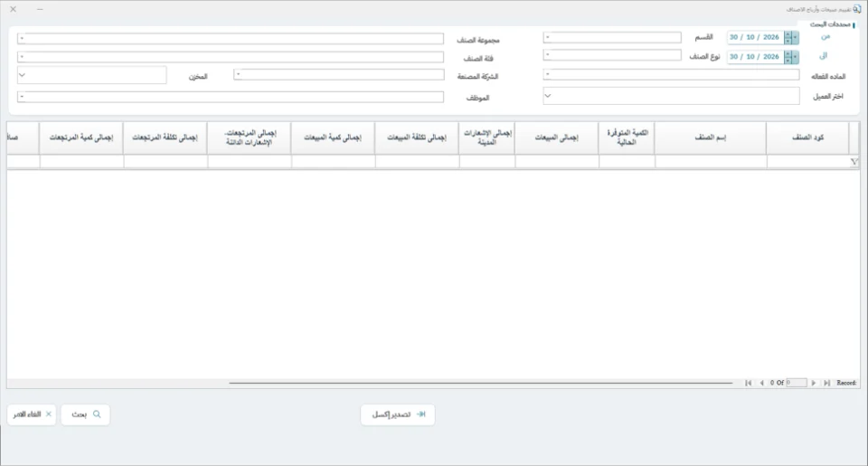The image size is (868, 466).
Task: Open the الى date calendar dropdown
Action: [795, 56]
